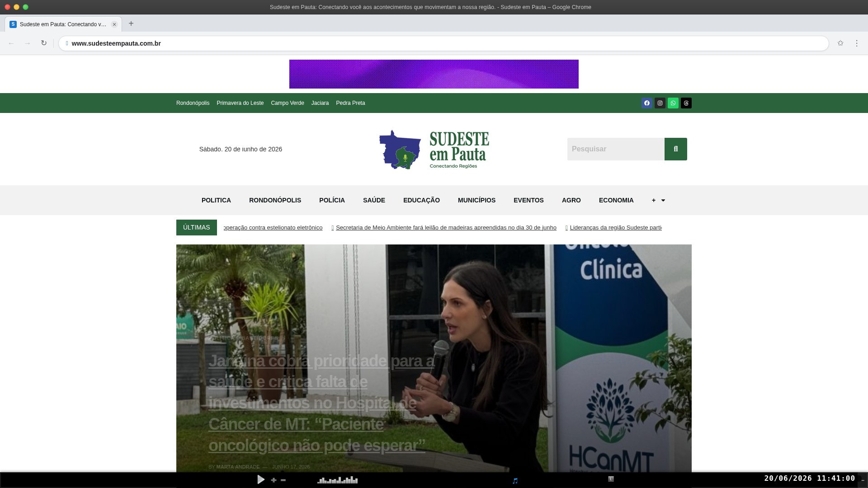Click the Marta Andrade author link
The image size is (868, 488).
tap(238, 467)
